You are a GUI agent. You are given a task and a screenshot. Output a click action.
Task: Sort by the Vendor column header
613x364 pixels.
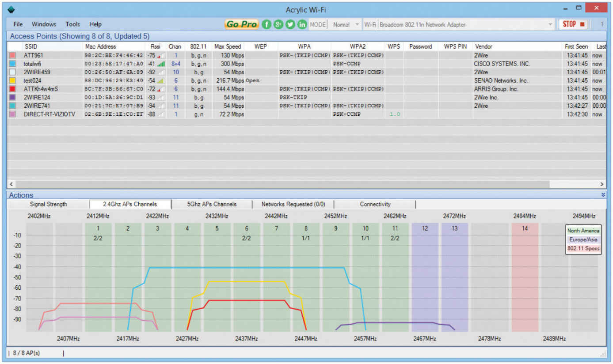(518, 46)
